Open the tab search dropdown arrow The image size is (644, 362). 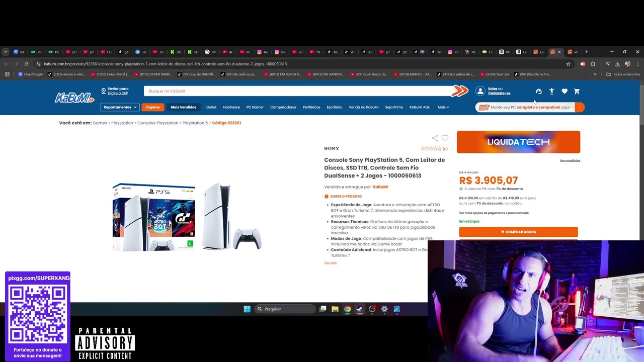click(6, 52)
